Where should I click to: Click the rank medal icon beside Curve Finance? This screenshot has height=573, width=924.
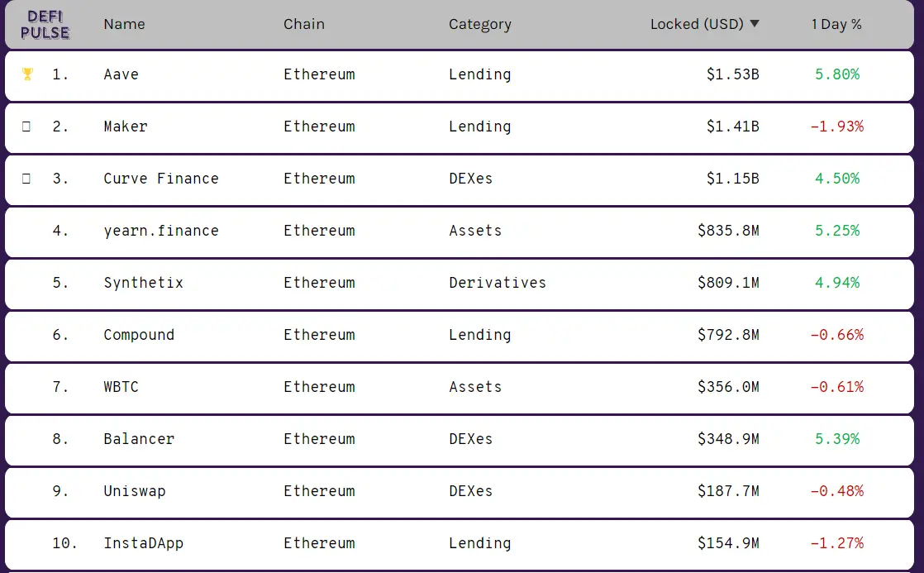point(28,179)
